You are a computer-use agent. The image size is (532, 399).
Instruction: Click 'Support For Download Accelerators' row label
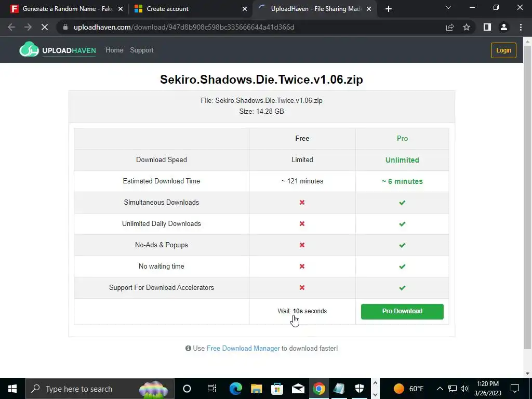coord(162,288)
